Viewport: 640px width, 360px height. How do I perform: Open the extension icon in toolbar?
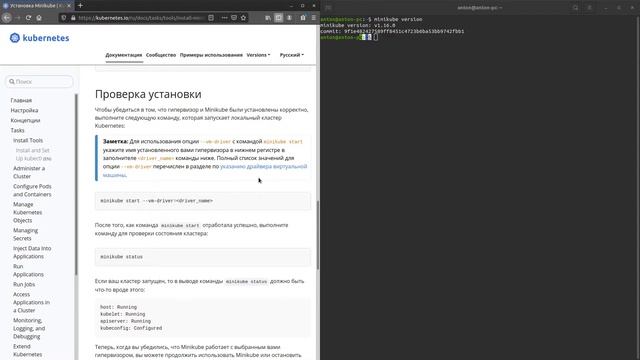(303, 18)
